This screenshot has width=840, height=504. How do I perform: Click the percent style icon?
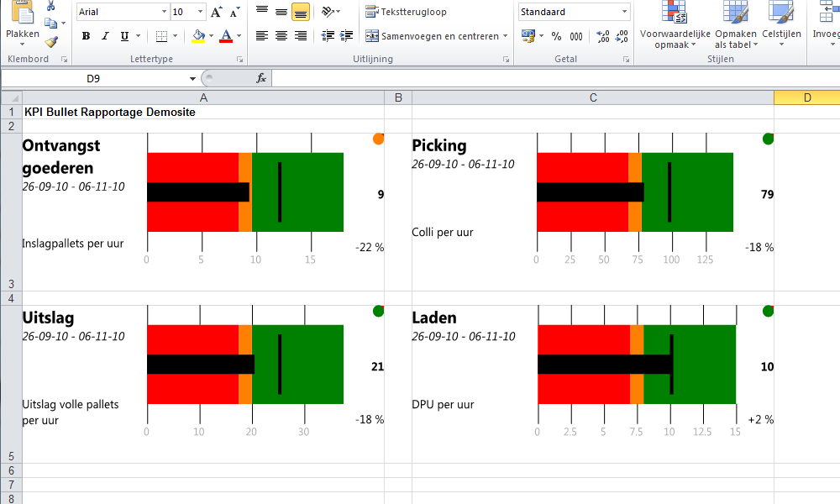[x=556, y=36]
